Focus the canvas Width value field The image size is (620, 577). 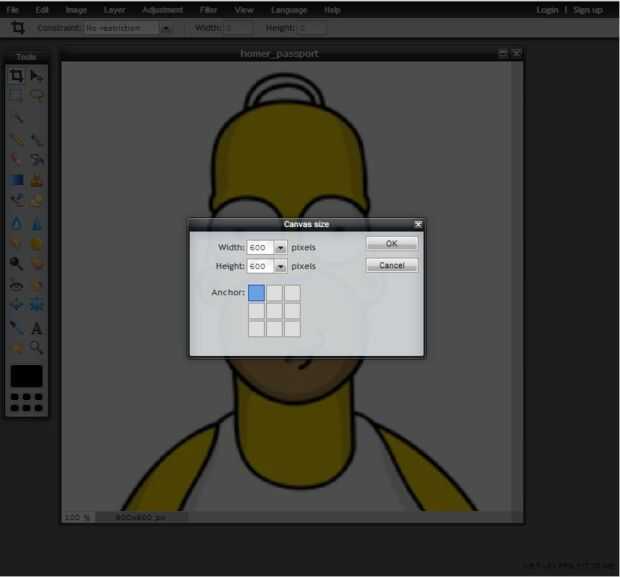pos(261,248)
